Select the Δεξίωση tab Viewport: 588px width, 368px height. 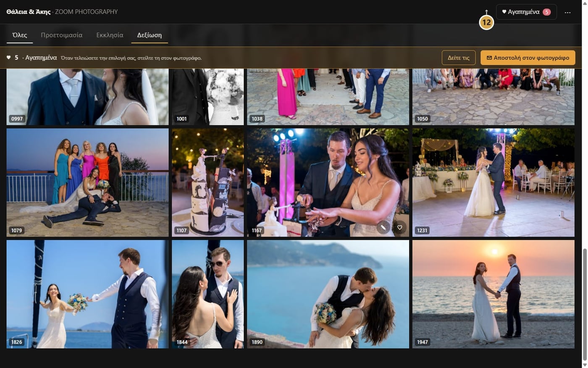click(150, 35)
